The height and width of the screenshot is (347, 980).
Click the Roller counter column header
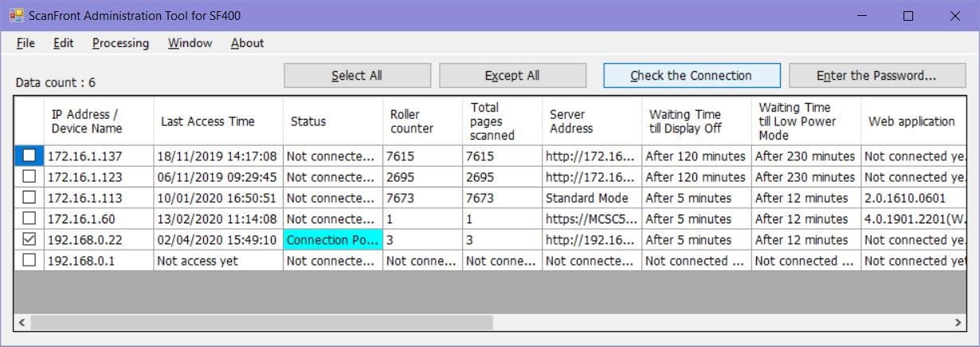click(x=411, y=121)
